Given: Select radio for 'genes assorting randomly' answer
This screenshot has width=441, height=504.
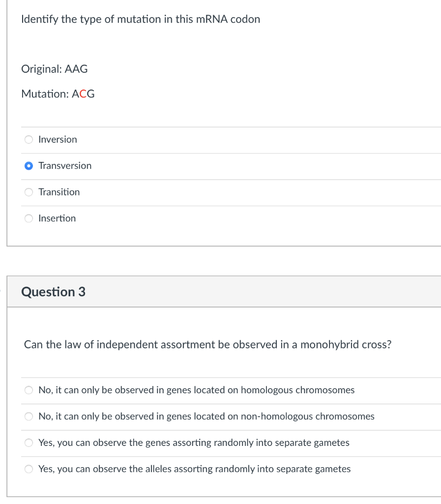Looking at the screenshot, I should (29, 443).
